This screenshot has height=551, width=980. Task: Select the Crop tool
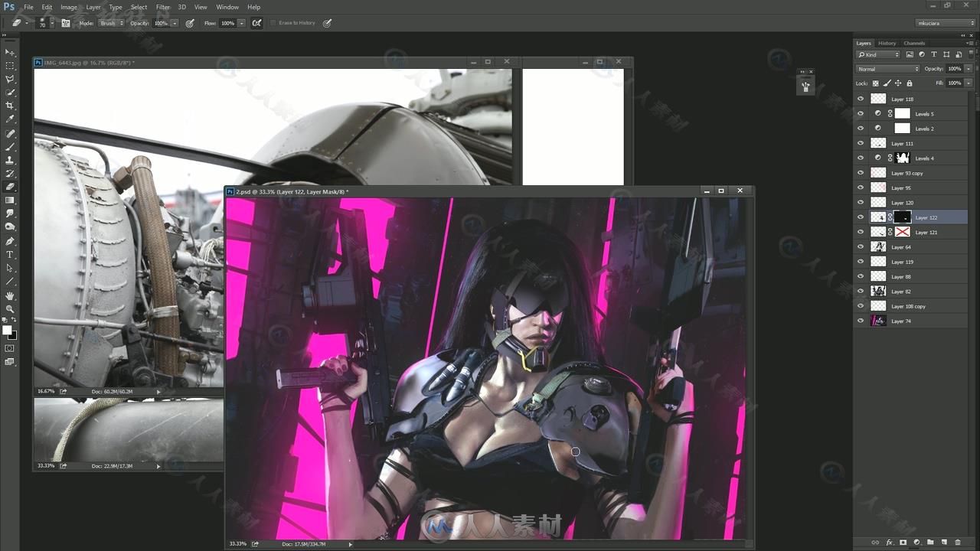[x=10, y=106]
